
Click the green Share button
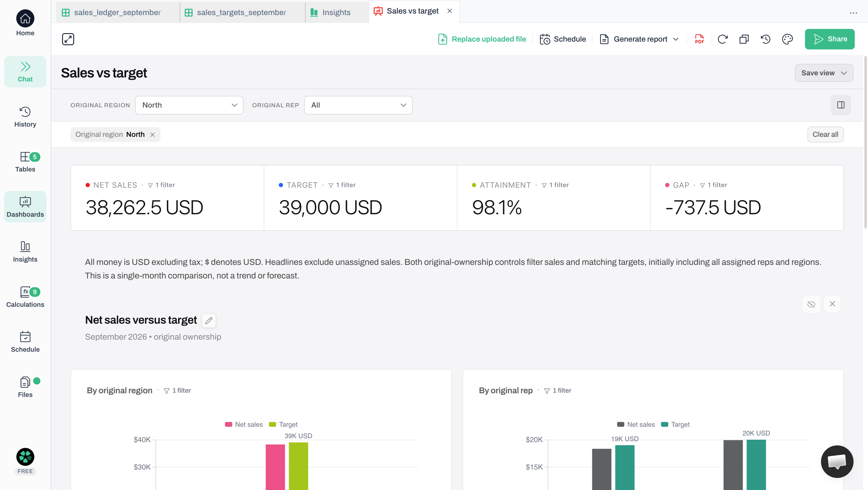[x=830, y=39]
